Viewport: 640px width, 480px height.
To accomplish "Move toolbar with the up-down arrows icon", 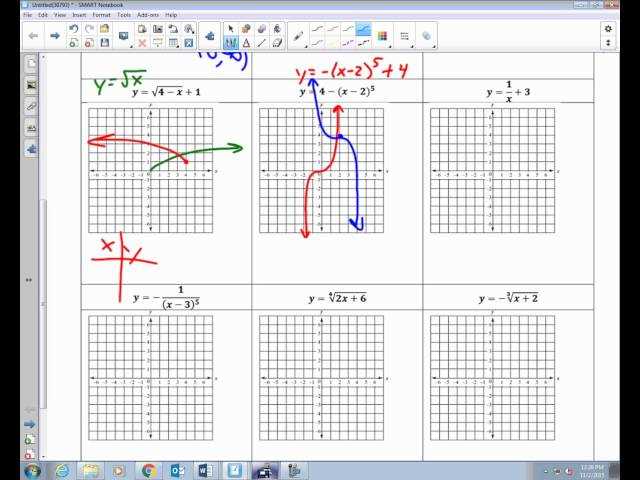I will click(608, 42).
